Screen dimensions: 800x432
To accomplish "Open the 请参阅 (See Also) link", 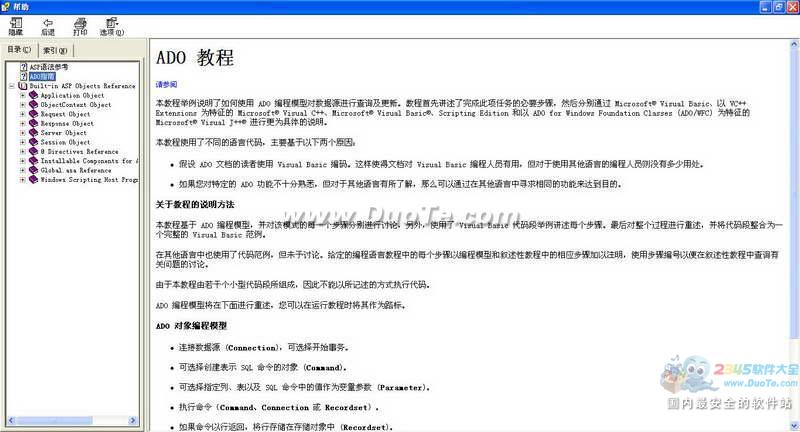I will (x=166, y=84).
